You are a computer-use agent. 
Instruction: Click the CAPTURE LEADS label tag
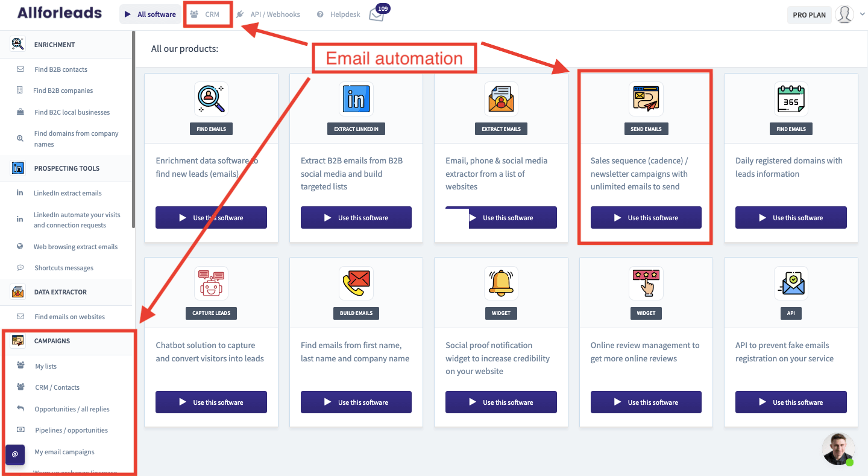211,313
